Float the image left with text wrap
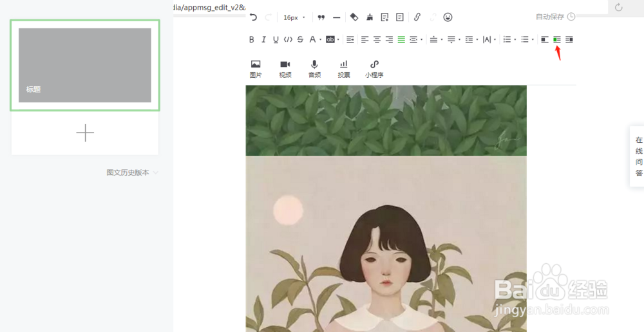The width and height of the screenshot is (644, 332). pyautogui.click(x=545, y=39)
